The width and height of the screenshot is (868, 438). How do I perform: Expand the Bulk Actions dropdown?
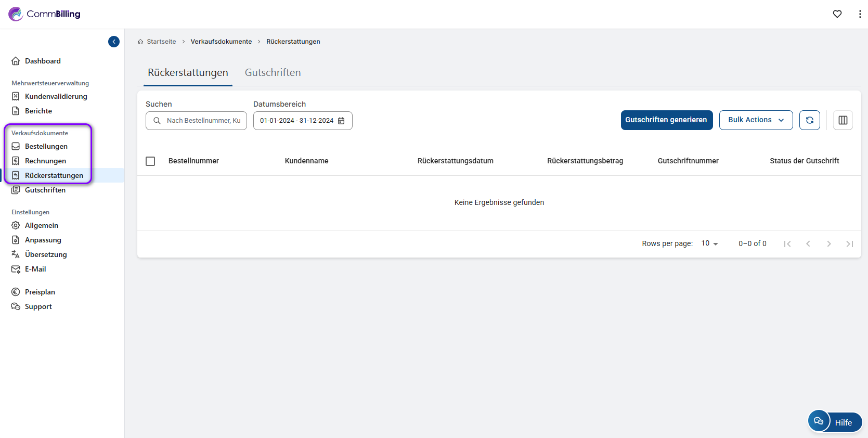point(755,120)
